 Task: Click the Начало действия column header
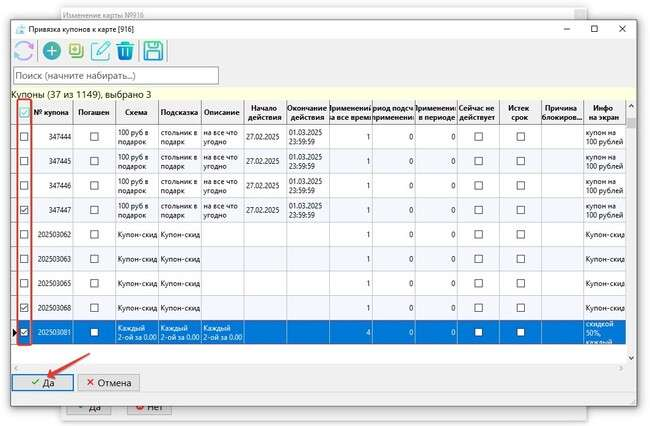pyautogui.click(x=264, y=112)
